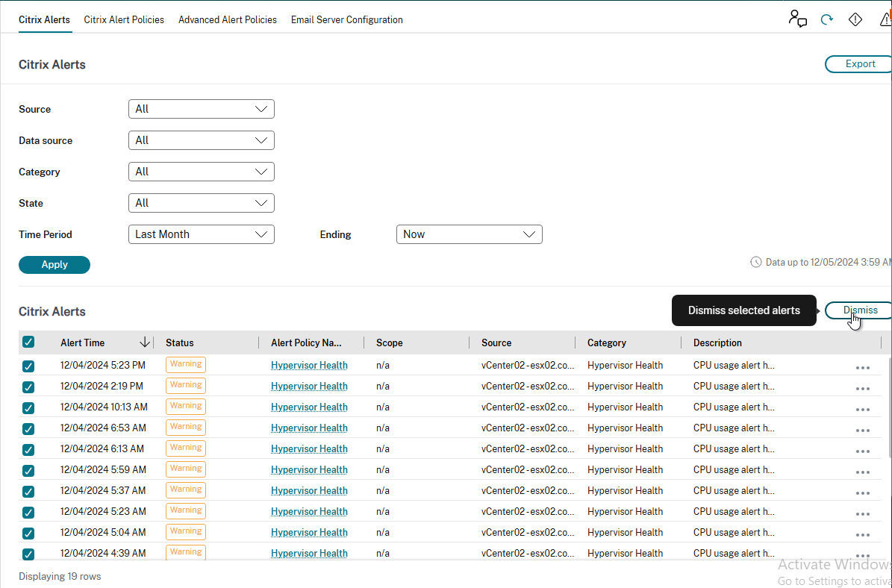Open the Data source filter dropdown
Screen dimensions: 892x588
point(202,140)
